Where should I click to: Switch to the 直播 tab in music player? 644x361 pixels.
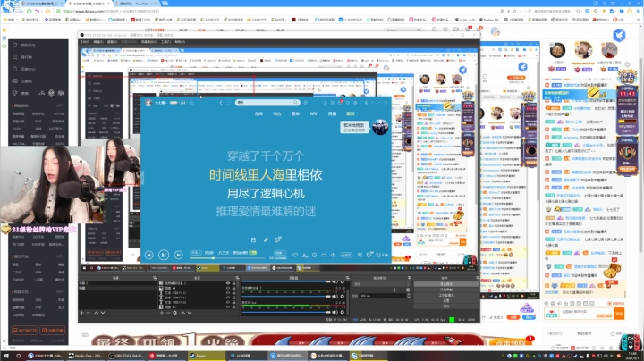(x=332, y=113)
